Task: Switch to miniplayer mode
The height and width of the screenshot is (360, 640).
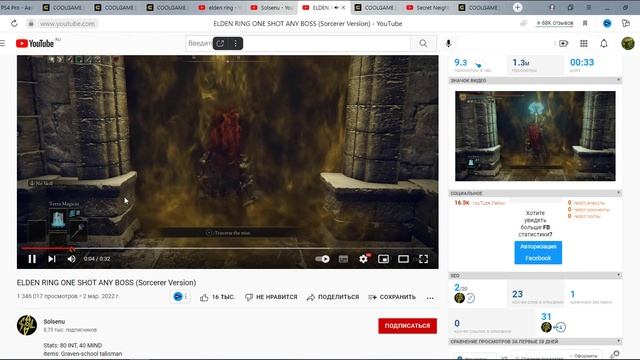Action: (383, 259)
